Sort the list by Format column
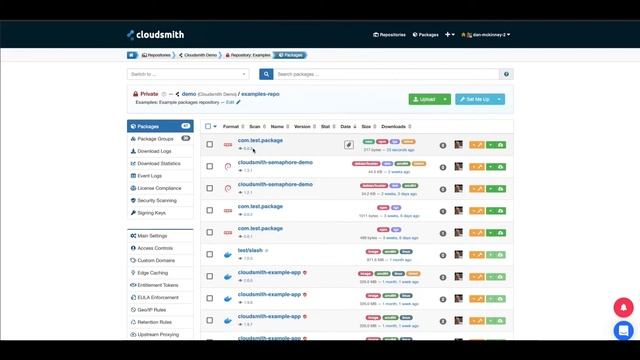Image resolution: width=640 pixels, height=360 pixels. click(x=233, y=127)
